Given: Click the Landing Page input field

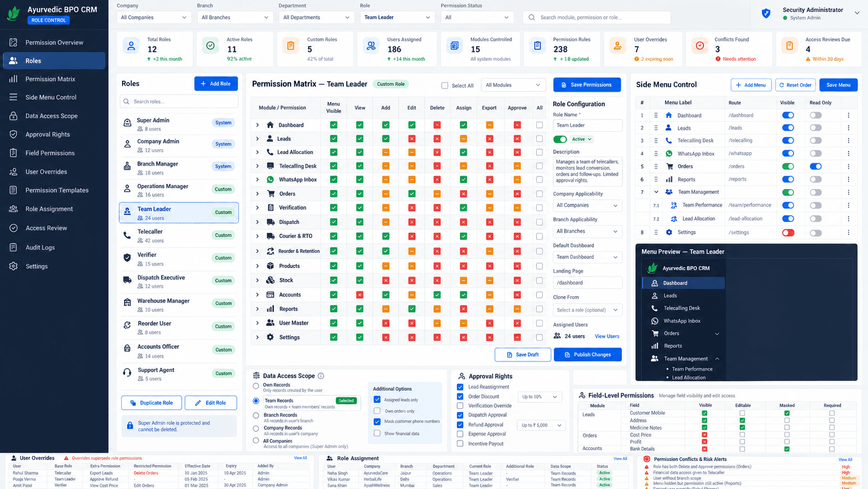Looking at the screenshot, I should click(x=587, y=283).
